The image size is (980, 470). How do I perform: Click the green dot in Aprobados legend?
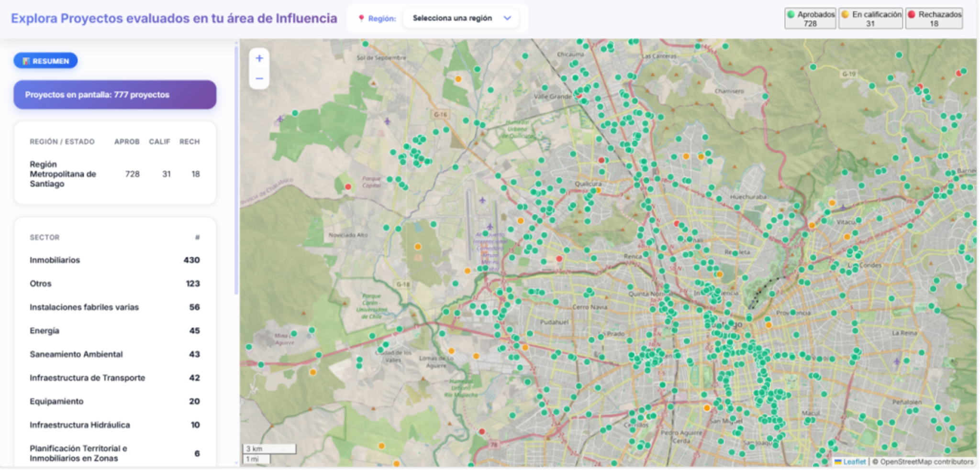791,14
